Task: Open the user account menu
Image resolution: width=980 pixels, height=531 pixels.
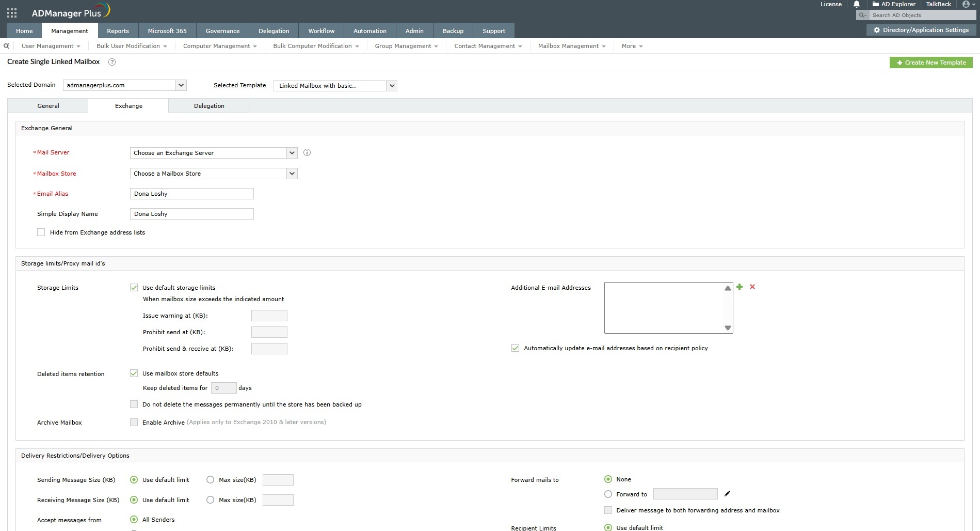Action: pyautogui.click(x=966, y=4)
